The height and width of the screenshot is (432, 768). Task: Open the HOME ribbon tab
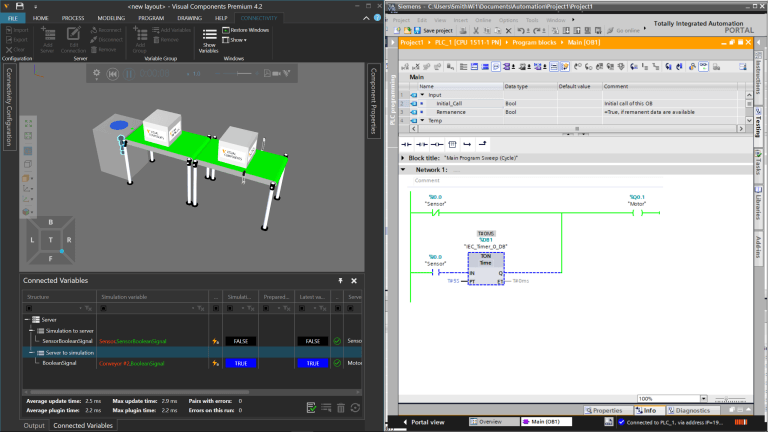(x=41, y=18)
